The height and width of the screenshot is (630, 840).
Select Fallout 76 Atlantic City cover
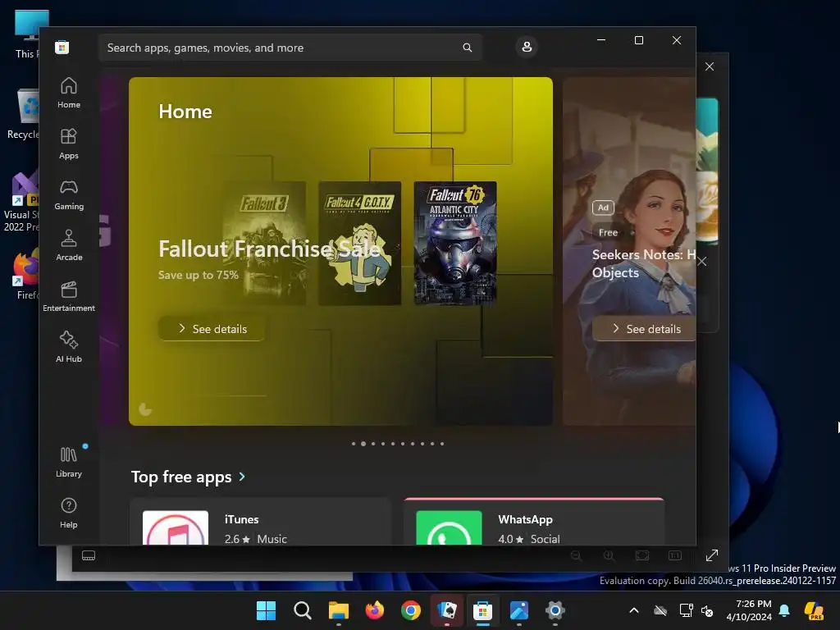click(x=455, y=243)
